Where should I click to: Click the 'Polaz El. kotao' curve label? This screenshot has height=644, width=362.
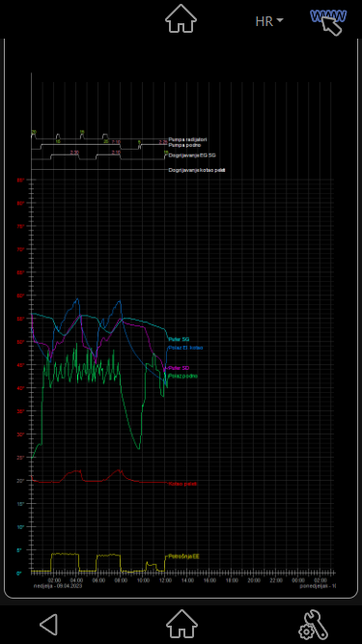(x=185, y=348)
